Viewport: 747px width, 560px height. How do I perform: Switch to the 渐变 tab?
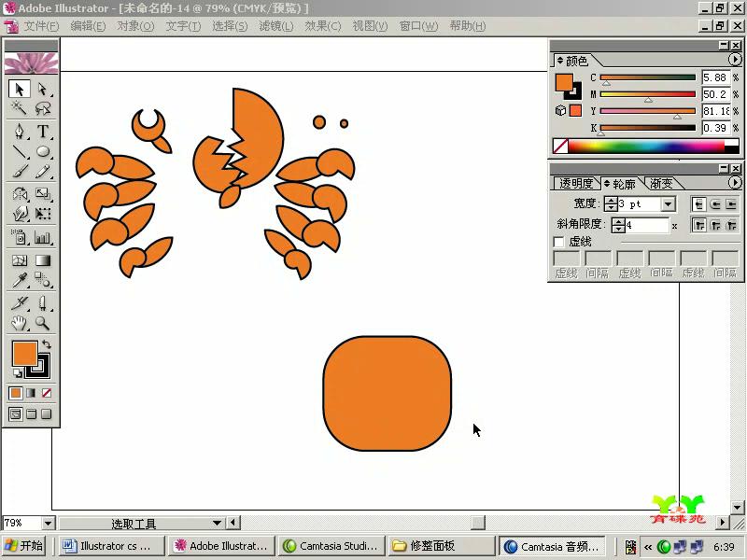[661, 183]
